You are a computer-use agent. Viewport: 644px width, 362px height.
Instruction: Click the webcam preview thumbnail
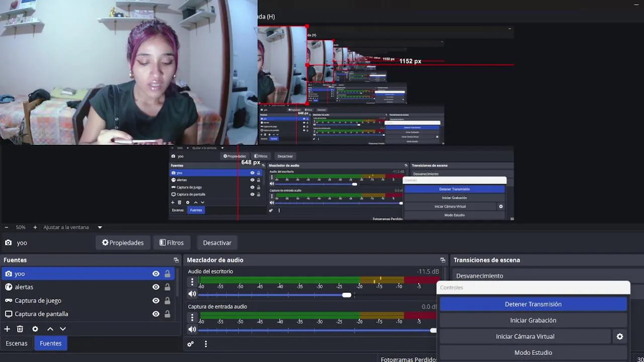coord(129,72)
